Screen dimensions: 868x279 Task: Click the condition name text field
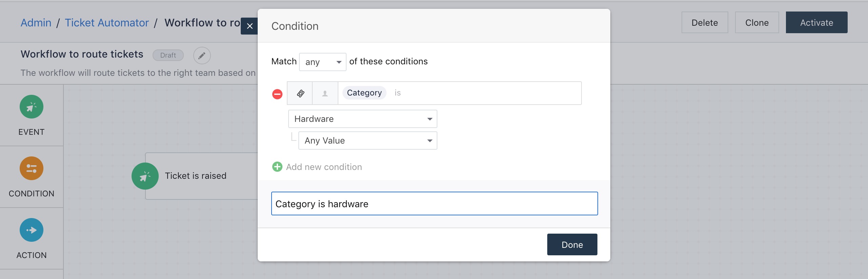click(x=434, y=204)
